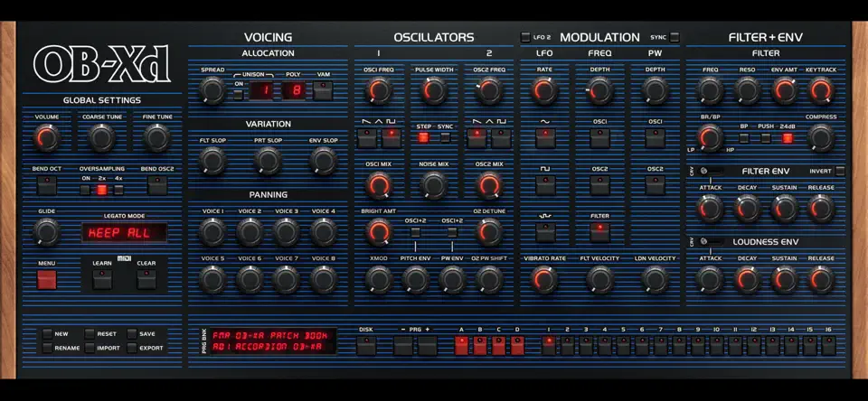The width and height of the screenshot is (868, 401).
Task: Select program slot 5
Action: click(x=623, y=345)
